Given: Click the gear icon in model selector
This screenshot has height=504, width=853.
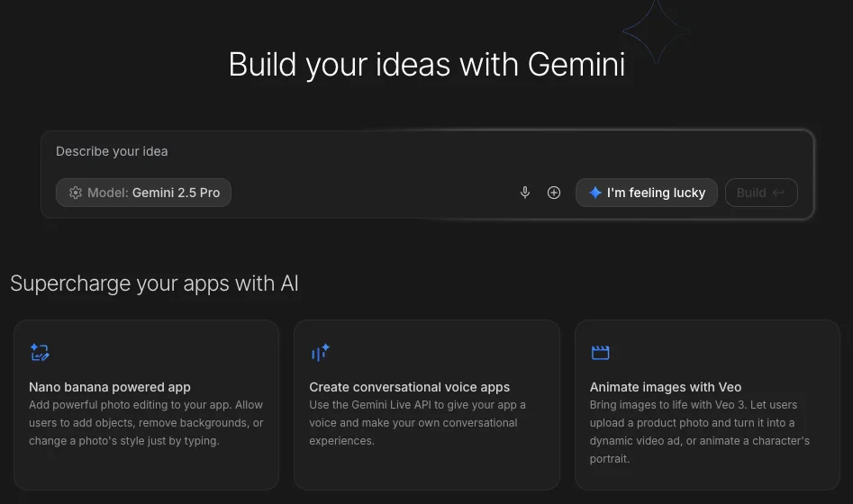Looking at the screenshot, I should [76, 193].
